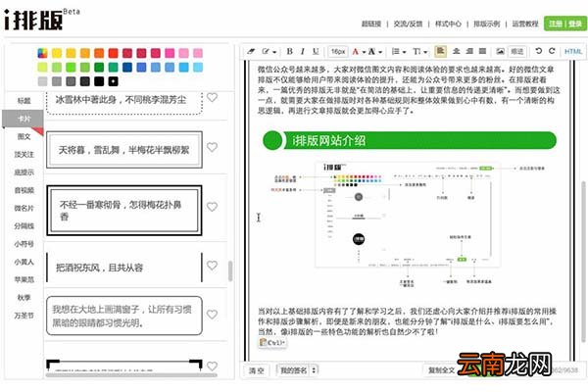Open the 样式中心 link

[448, 24]
